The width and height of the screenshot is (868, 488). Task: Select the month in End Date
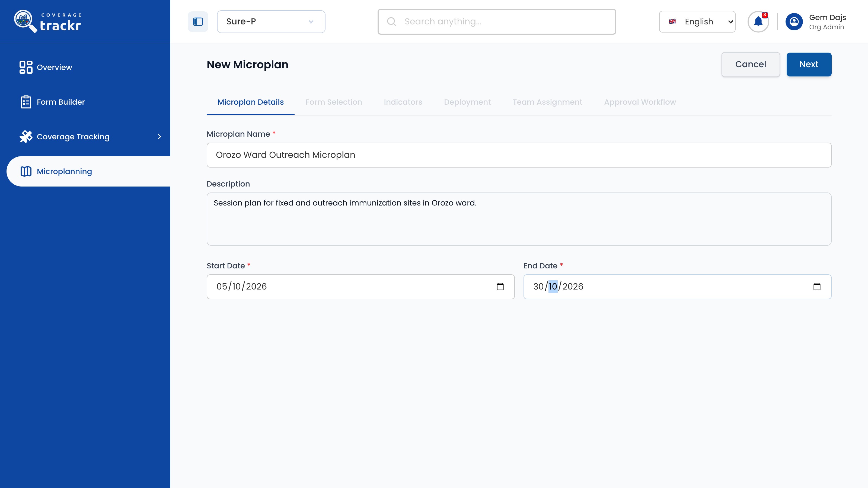click(x=553, y=287)
